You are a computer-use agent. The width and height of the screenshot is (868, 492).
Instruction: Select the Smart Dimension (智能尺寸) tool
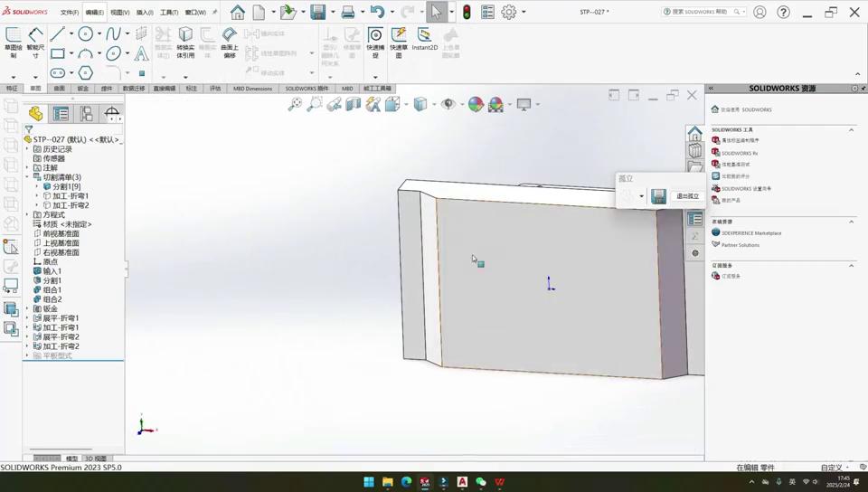(x=35, y=41)
